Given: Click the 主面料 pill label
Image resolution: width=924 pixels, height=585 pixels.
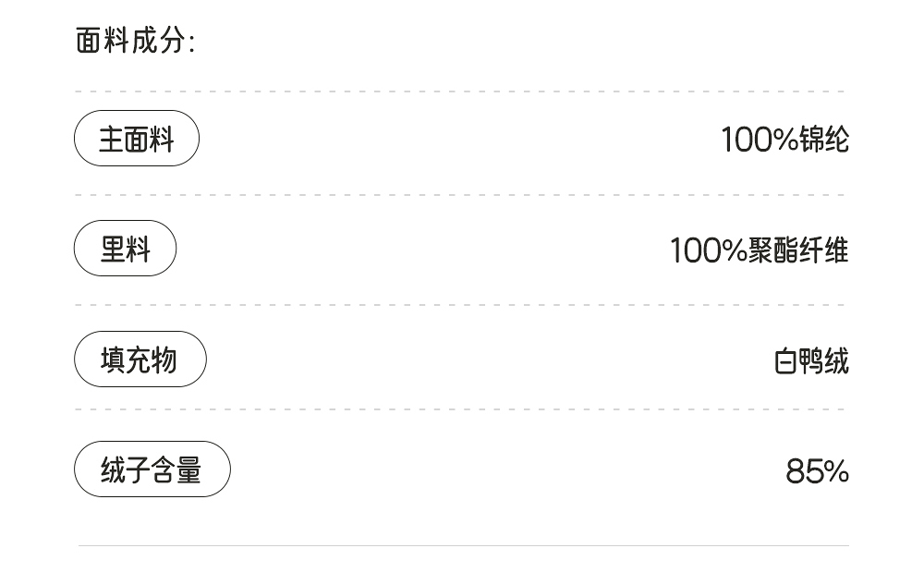Looking at the screenshot, I should (137, 139).
